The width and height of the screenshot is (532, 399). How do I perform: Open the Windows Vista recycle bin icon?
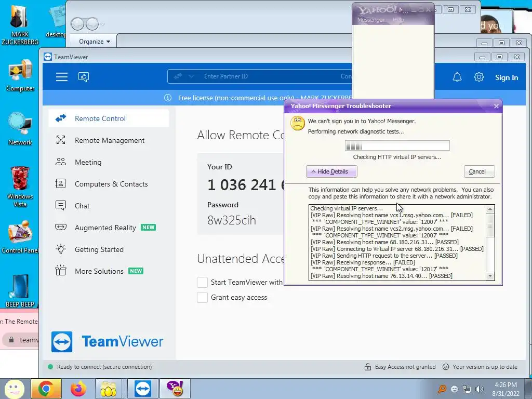pyautogui.click(x=20, y=187)
